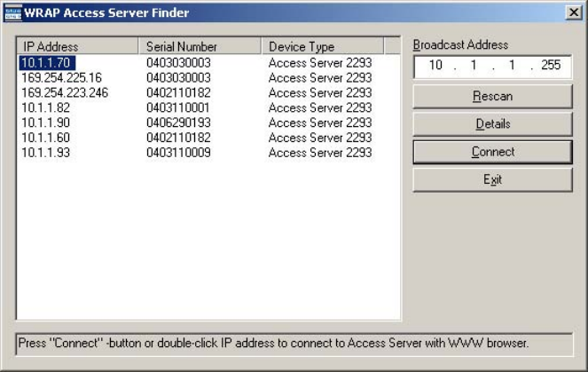Screen dimensions: 588x372
Task: Pick the server at 10.1.1.60
Action: click(x=45, y=138)
